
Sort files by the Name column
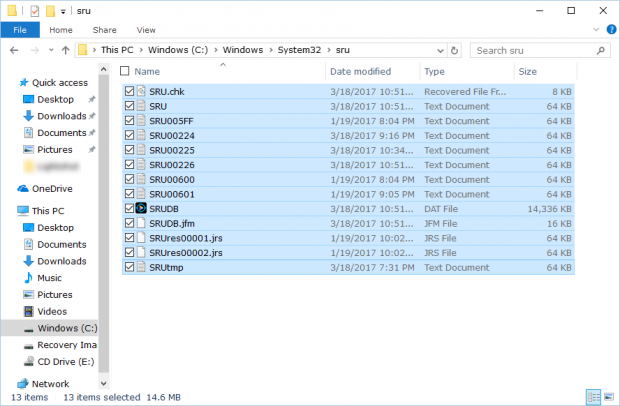(x=147, y=72)
